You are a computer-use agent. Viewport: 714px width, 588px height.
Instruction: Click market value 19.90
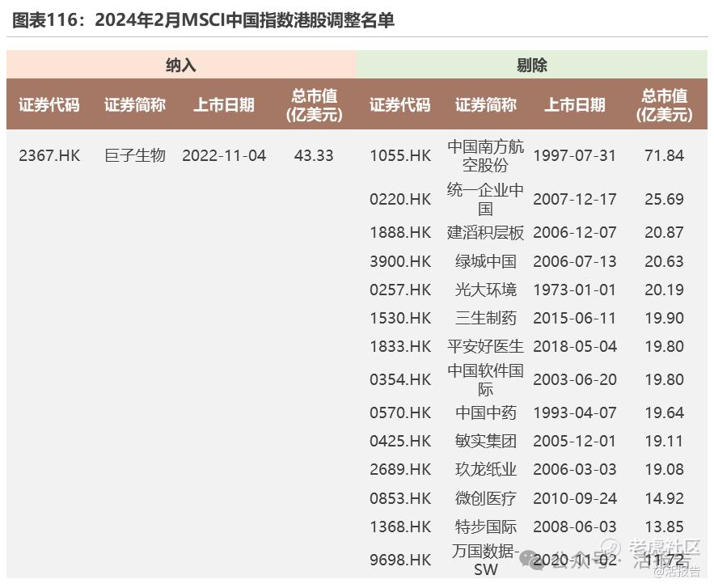click(x=665, y=318)
